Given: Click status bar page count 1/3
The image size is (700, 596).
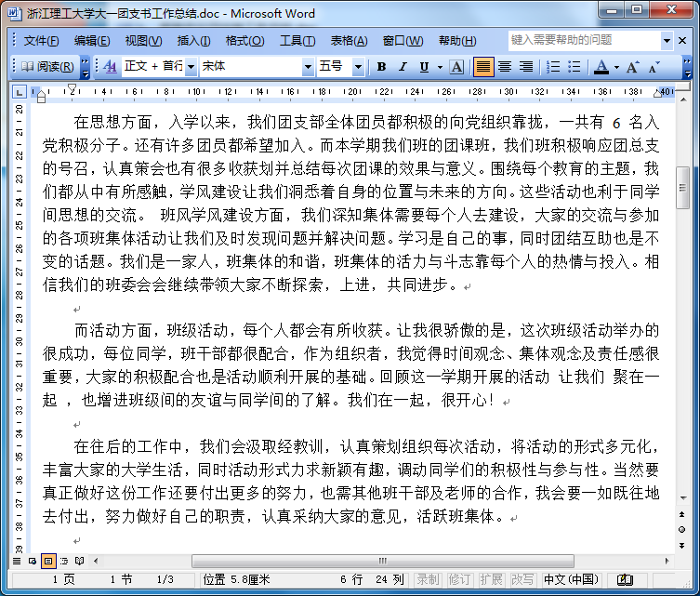Looking at the screenshot, I should [x=165, y=580].
